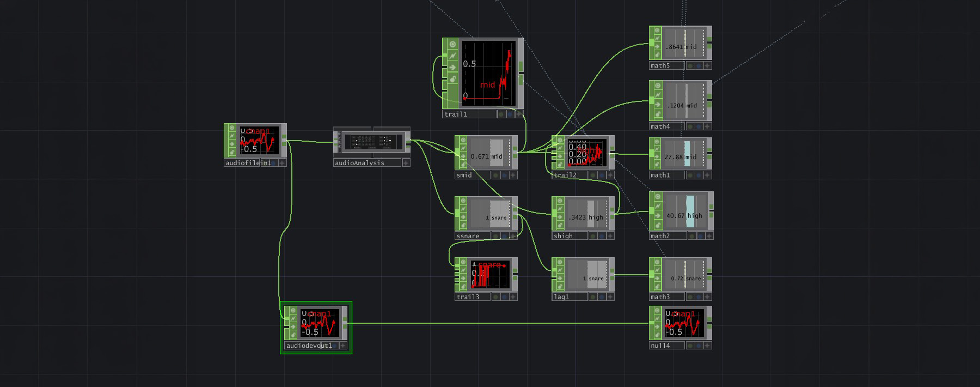Activate viewer active flag on math4
This screenshot has width=980, height=387.
point(658,86)
